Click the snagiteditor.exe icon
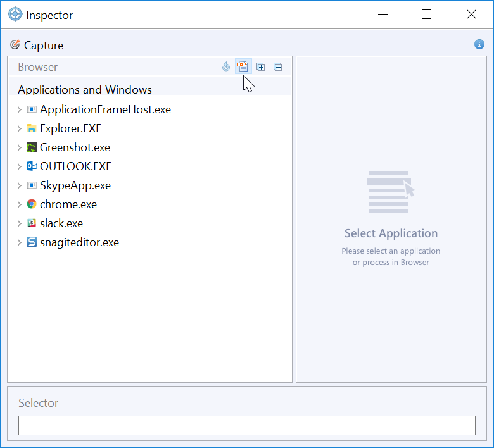494x448 pixels. tap(32, 242)
